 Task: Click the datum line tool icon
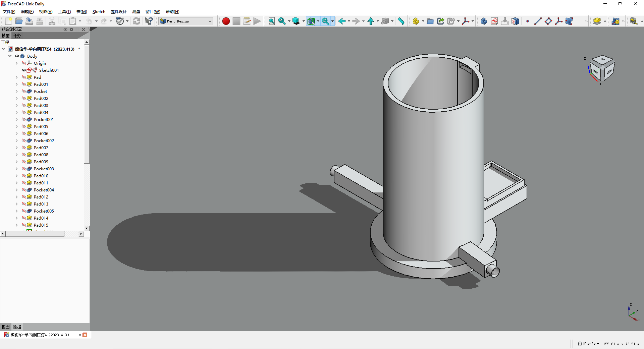point(538,21)
